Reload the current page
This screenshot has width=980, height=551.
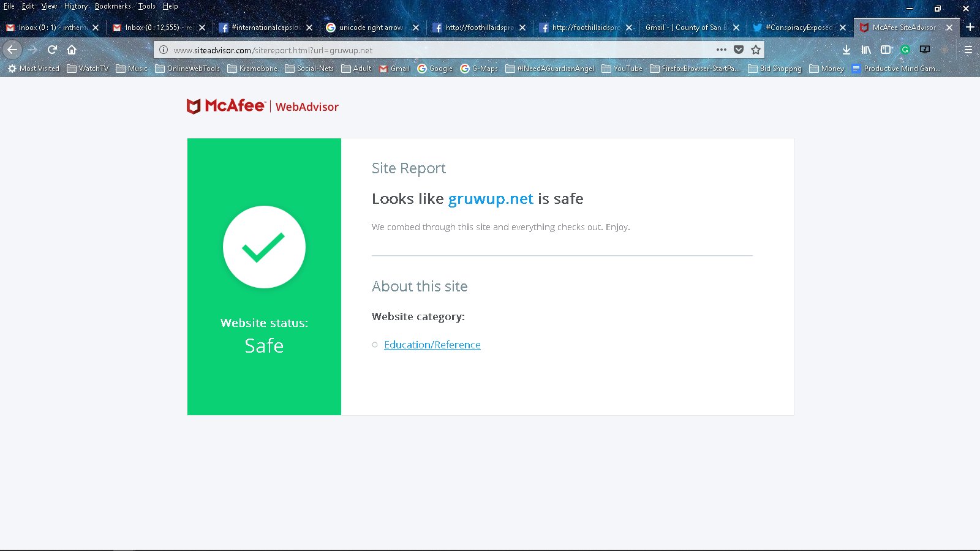click(52, 50)
